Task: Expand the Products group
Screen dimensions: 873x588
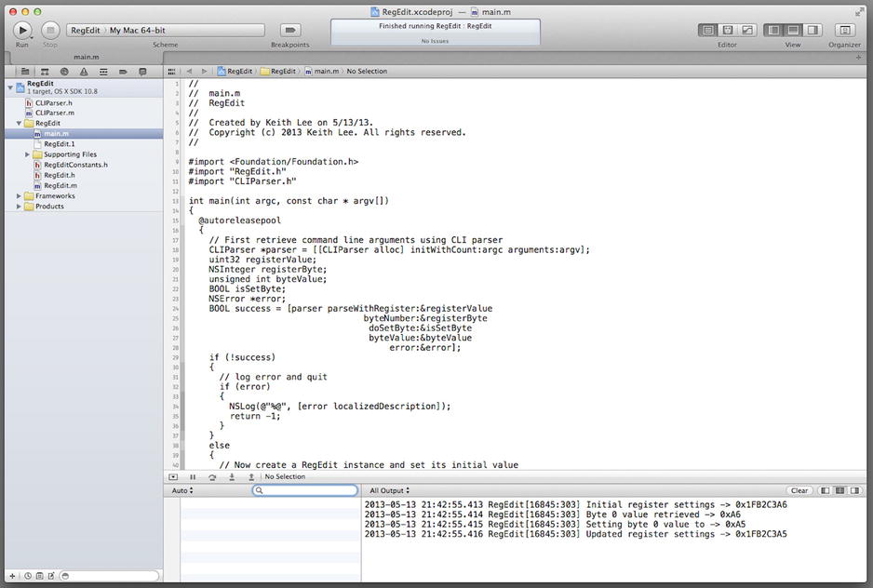Action: point(19,206)
